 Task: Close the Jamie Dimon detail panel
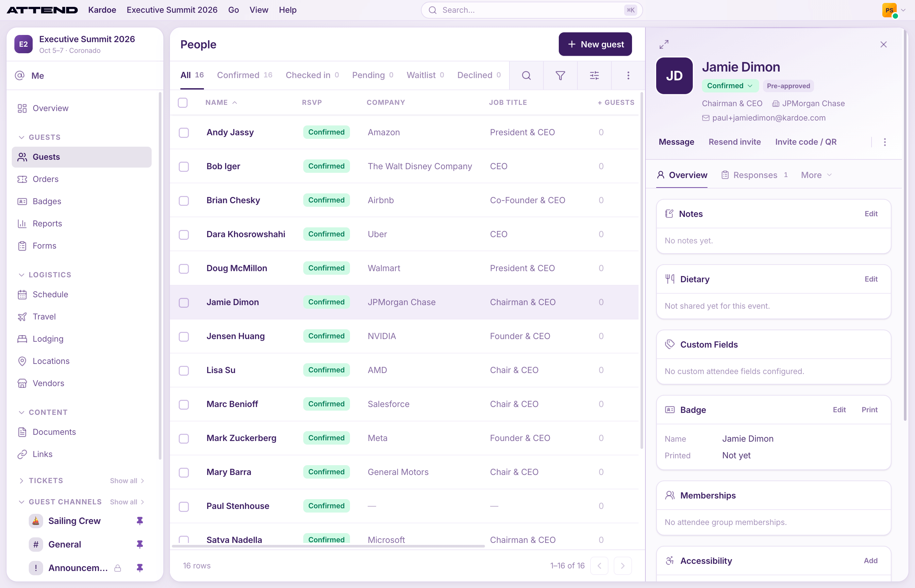tap(883, 44)
